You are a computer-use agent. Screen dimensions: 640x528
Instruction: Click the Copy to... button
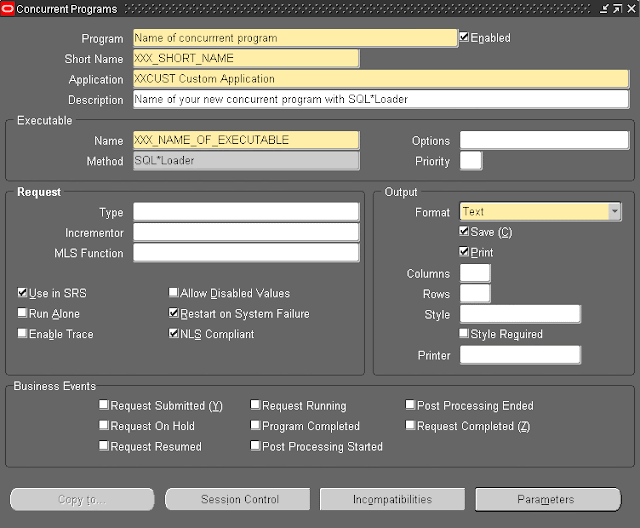pos(82,499)
